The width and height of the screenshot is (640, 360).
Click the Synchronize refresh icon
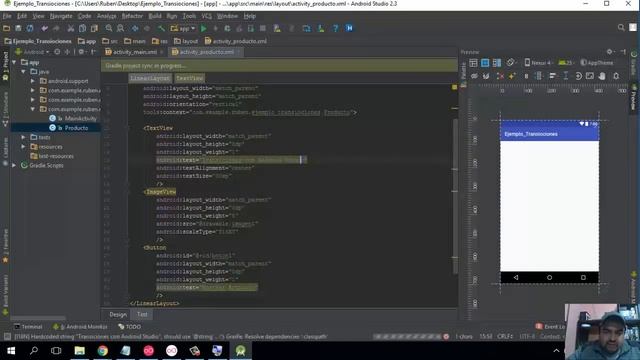30,28
